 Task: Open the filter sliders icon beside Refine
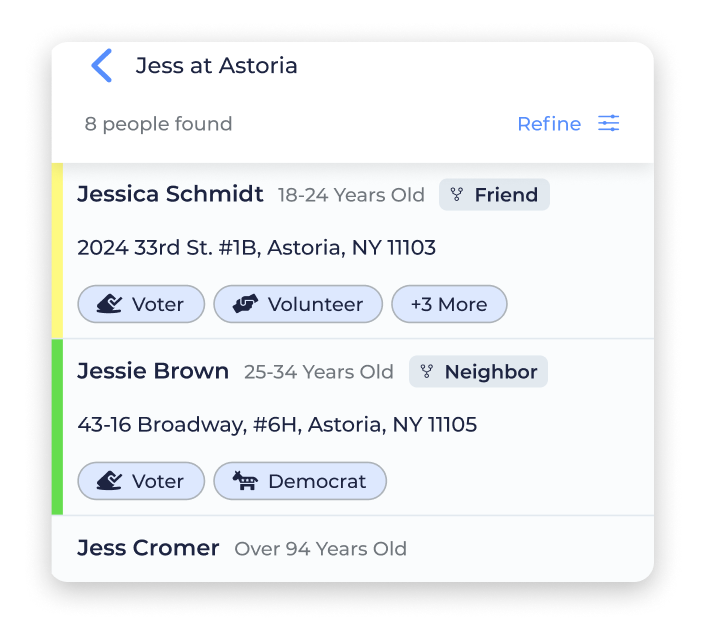tap(608, 123)
